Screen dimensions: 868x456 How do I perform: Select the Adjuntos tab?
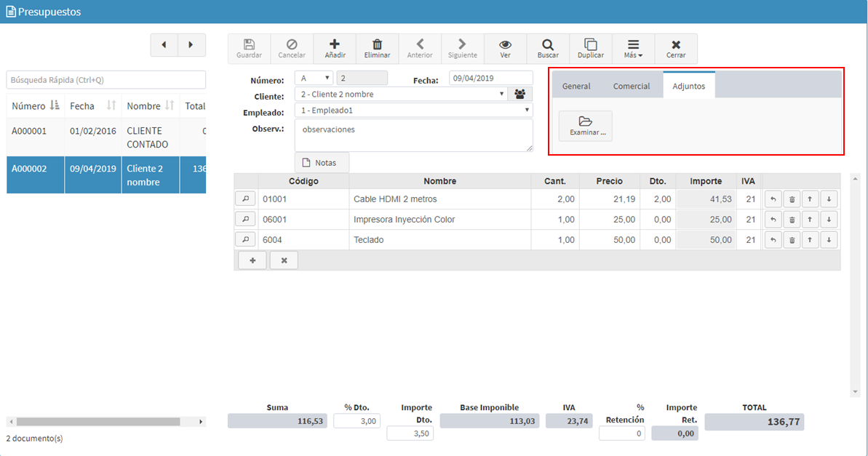[688, 86]
